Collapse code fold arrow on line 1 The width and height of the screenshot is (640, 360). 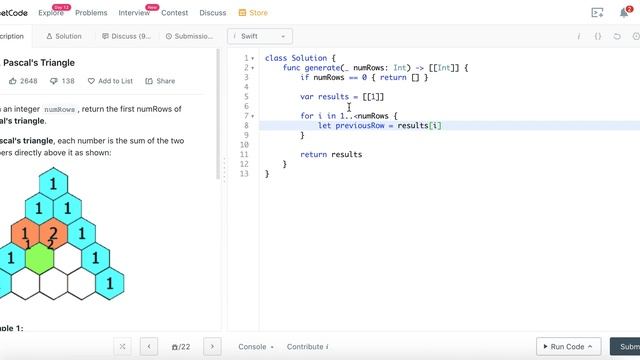(x=253, y=58)
